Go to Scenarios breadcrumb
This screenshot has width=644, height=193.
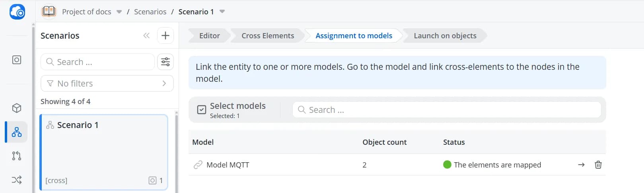pyautogui.click(x=150, y=12)
